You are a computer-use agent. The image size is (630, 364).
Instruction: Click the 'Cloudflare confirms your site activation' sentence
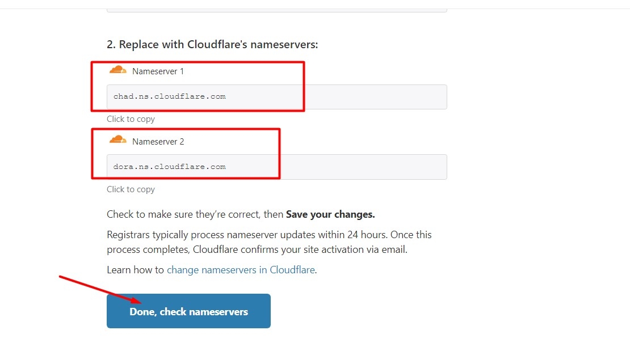(301, 249)
